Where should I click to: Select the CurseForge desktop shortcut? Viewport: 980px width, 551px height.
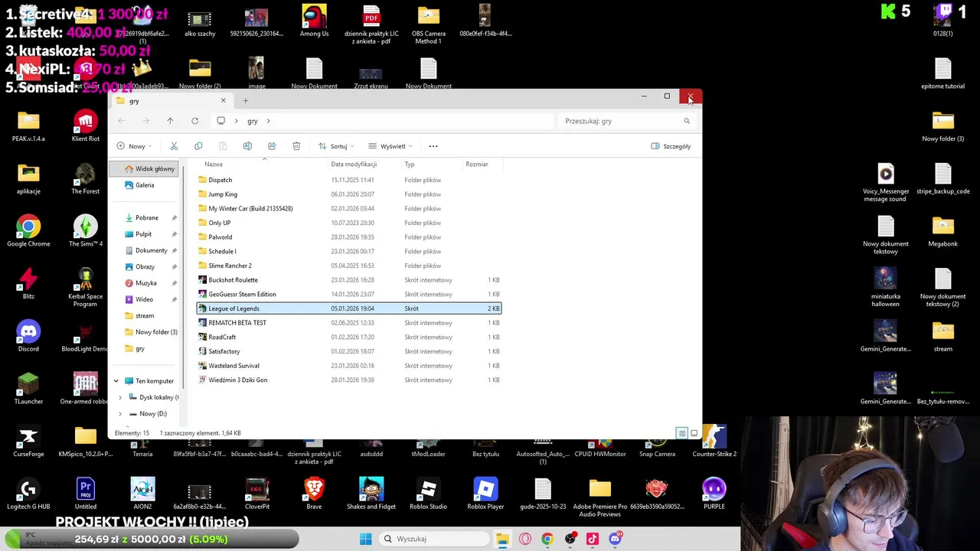point(28,441)
